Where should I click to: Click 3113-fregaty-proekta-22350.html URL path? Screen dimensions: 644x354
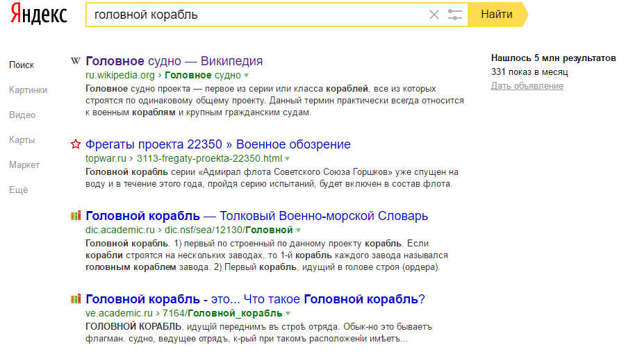(210, 158)
